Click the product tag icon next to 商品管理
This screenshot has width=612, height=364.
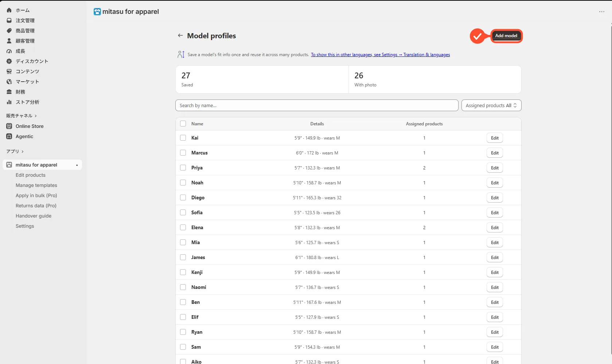tap(9, 31)
